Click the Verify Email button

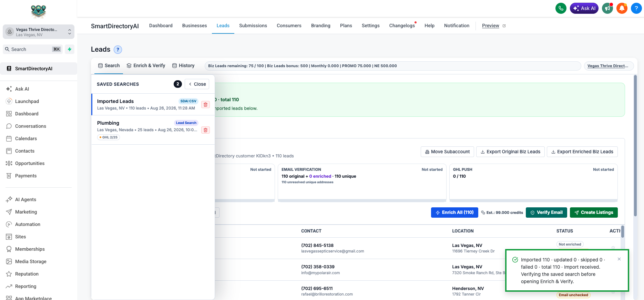tap(546, 213)
